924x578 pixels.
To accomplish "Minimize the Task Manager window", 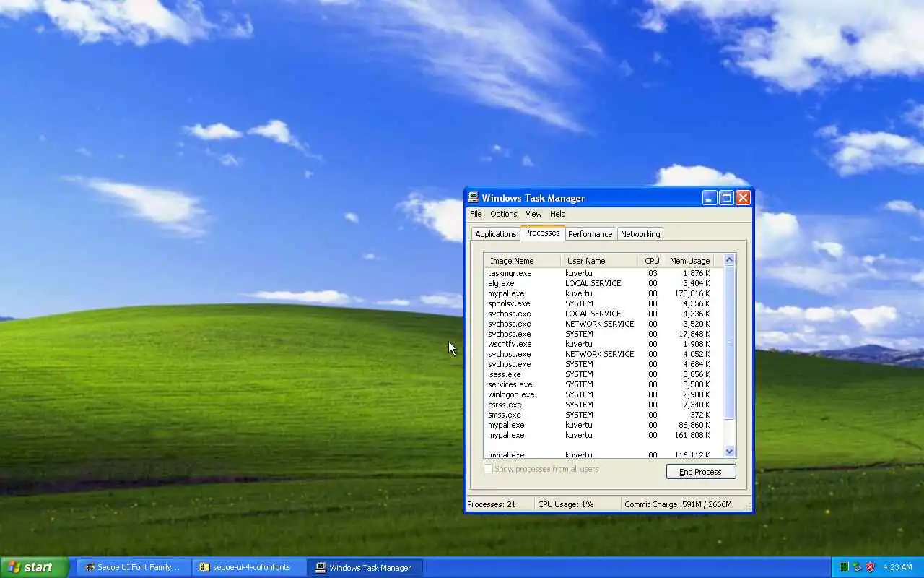I will [710, 197].
